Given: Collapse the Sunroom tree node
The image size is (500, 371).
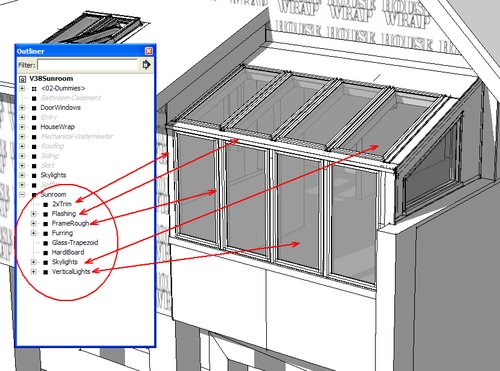Looking at the screenshot, I should (x=22, y=194).
